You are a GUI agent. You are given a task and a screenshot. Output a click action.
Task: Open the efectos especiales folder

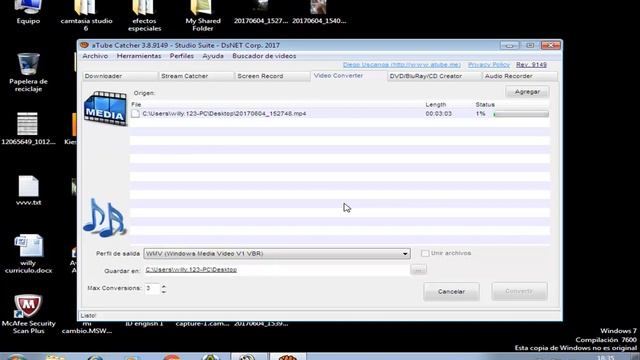coord(144,16)
